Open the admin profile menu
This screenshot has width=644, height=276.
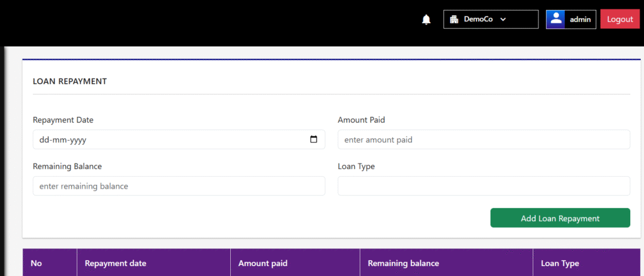tap(571, 19)
